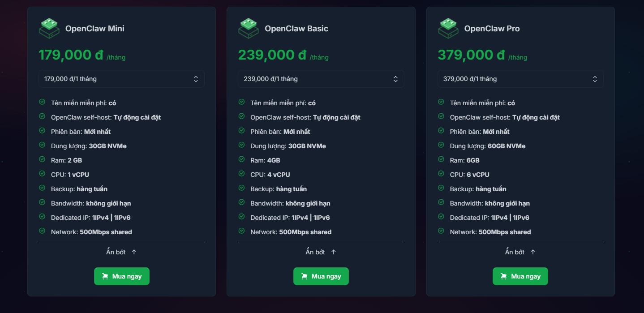Collapse Mini features with Ẩn bớt link
The width and height of the screenshot is (644, 313).
(x=121, y=252)
